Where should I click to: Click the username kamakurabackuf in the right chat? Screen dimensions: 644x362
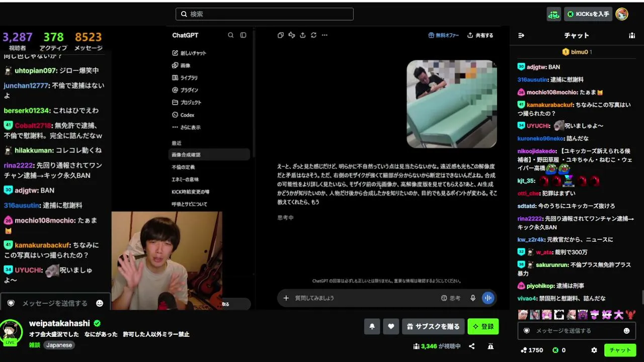[550, 105]
